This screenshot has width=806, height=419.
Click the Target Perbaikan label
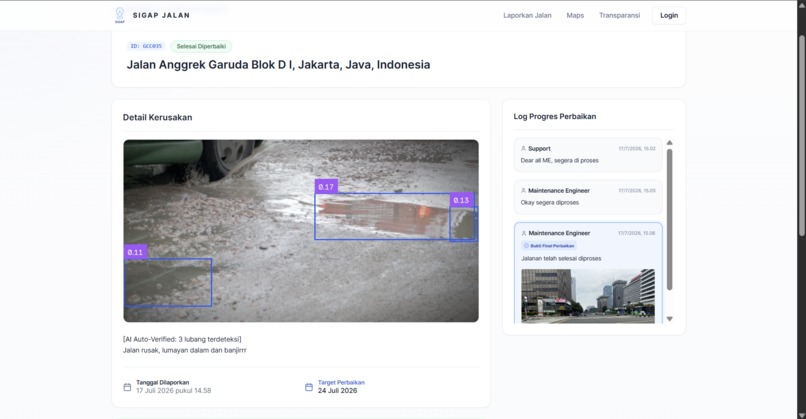[341, 382]
